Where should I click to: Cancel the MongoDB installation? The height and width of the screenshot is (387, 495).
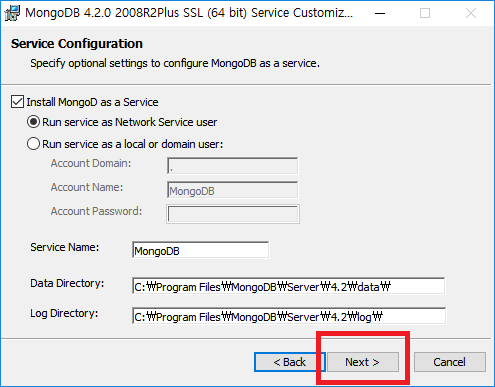pyautogui.click(x=450, y=362)
